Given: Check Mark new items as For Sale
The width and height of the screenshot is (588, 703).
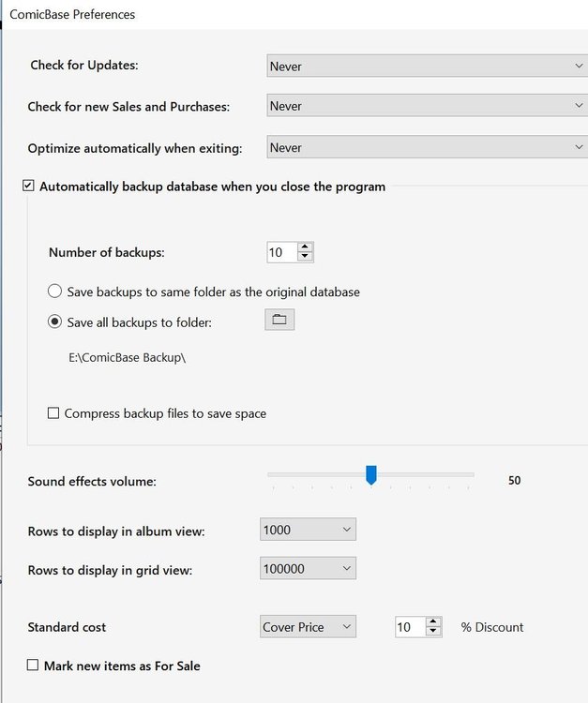Looking at the screenshot, I should 34,666.
